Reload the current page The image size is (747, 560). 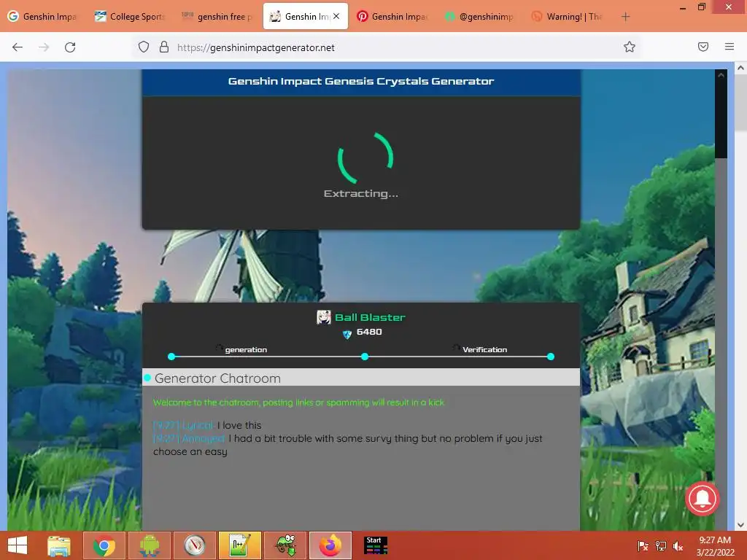[70, 47]
